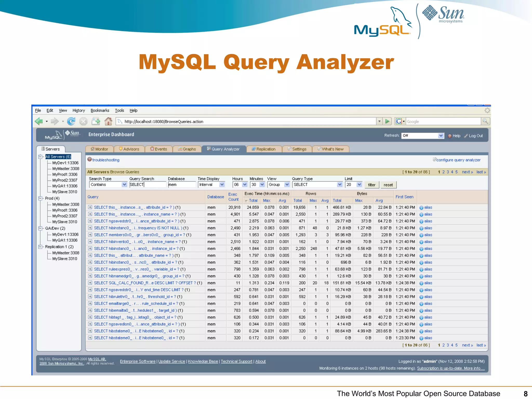This screenshot has height=399, width=532.
Task: Click the Google search magnifier icon
Action: (485, 121)
